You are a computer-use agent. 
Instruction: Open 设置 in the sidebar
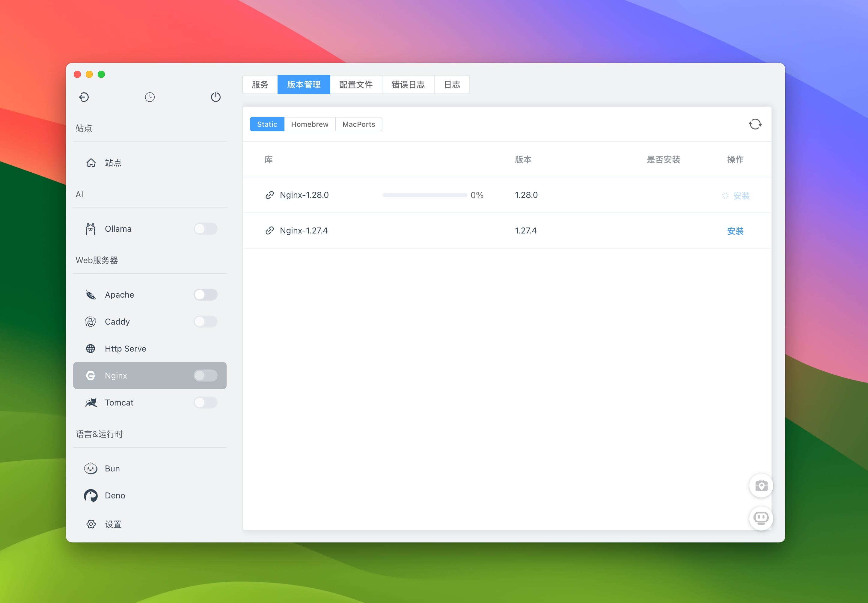[150, 524]
